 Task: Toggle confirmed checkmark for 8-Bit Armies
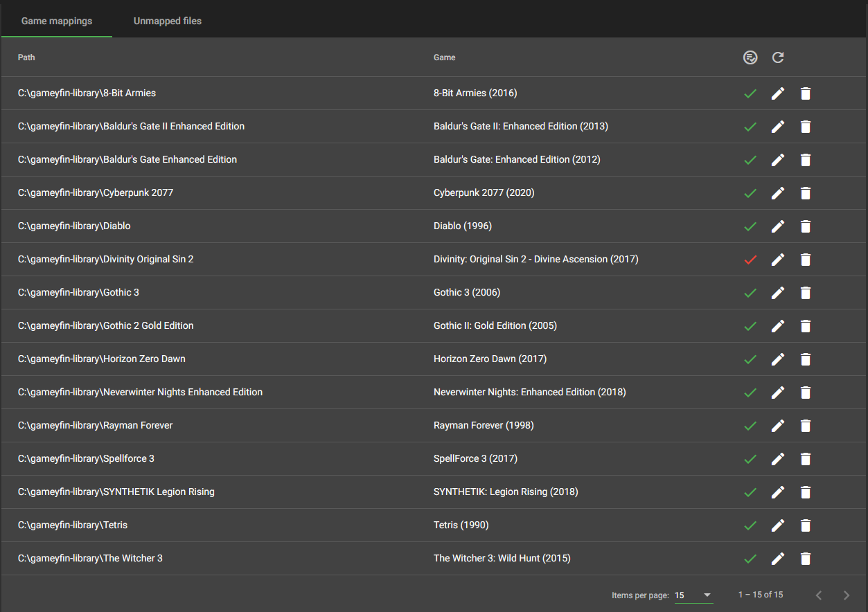click(x=750, y=93)
